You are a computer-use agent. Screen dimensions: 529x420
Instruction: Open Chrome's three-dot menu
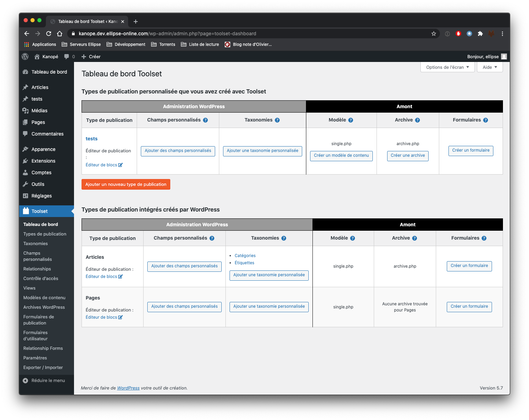click(x=502, y=34)
